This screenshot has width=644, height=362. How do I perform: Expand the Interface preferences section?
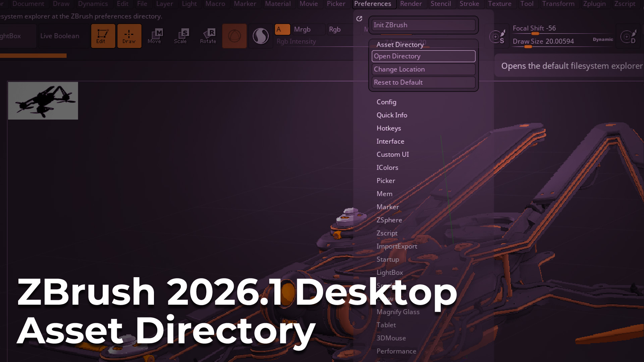pos(390,141)
